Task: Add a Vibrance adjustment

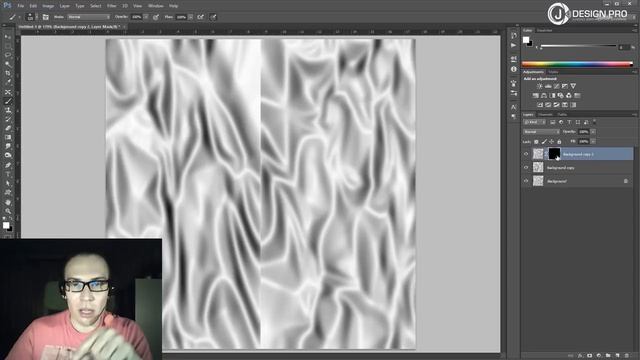Action: 573,86
